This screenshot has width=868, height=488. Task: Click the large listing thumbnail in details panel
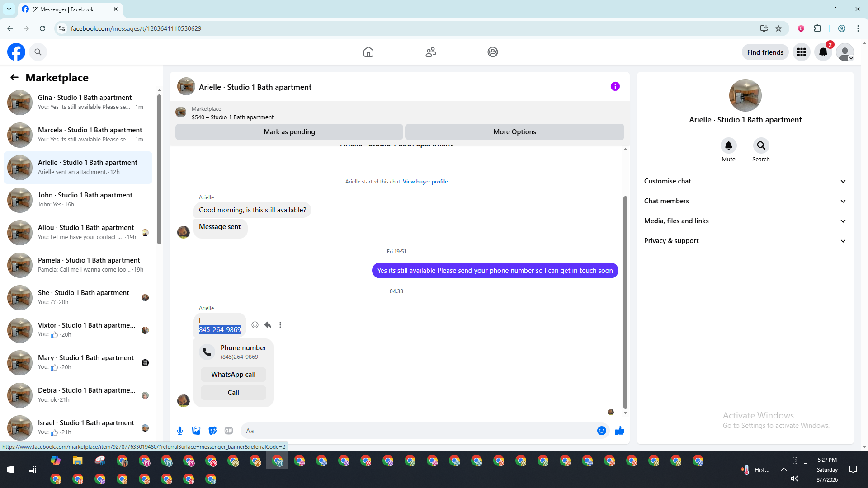pos(745,95)
